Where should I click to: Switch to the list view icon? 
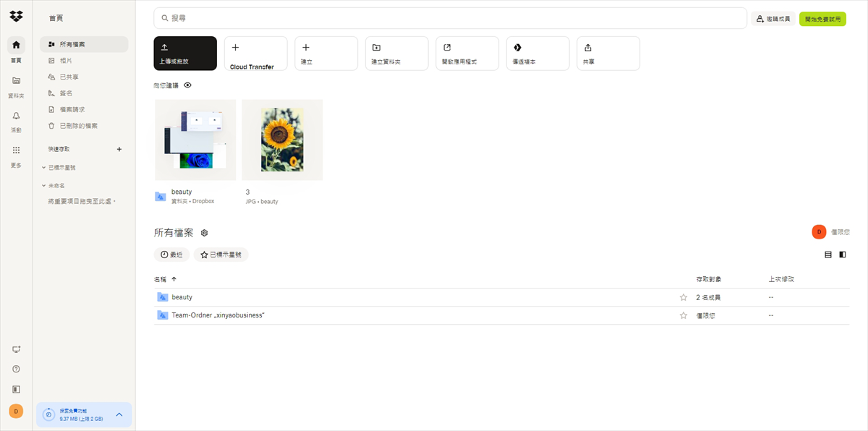point(828,255)
